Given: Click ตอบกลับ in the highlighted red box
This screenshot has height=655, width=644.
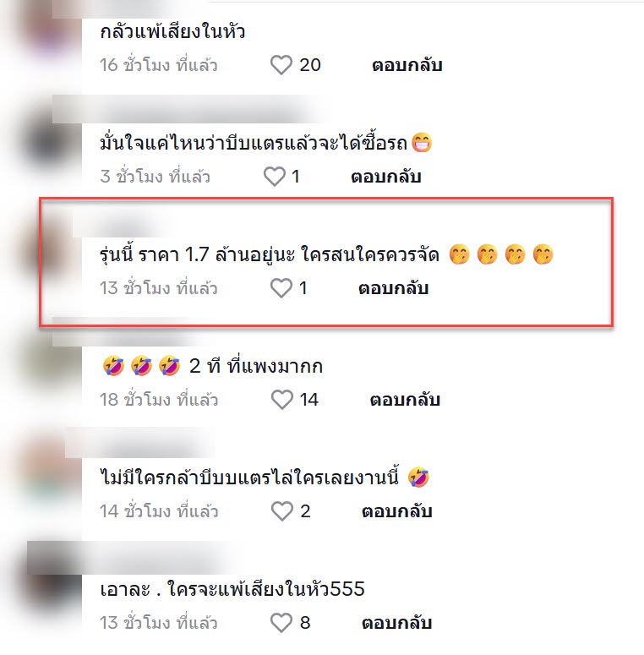Looking at the screenshot, I should tap(394, 288).
